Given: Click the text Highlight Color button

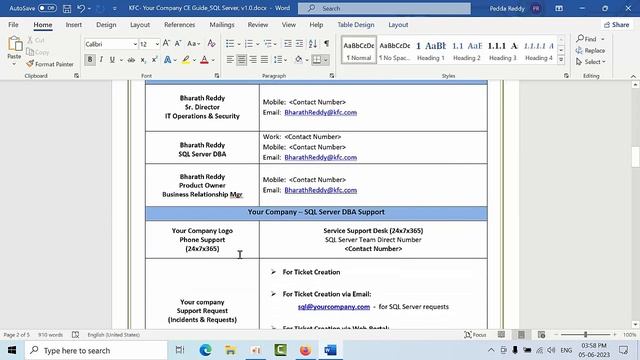Looking at the screenshot, I should pyautogui.click(x=186, y=60).
